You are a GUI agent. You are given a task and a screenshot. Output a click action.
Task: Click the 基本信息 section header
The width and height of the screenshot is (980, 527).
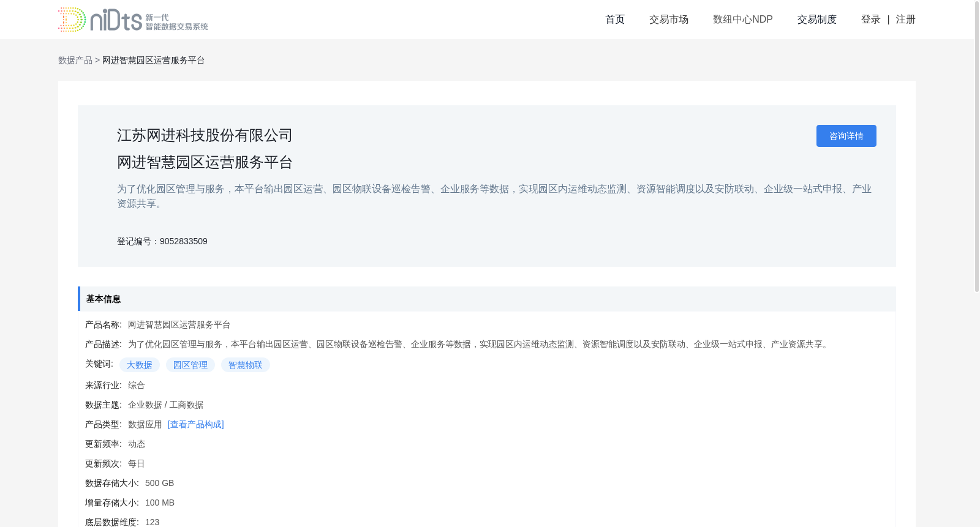(487, 299)
